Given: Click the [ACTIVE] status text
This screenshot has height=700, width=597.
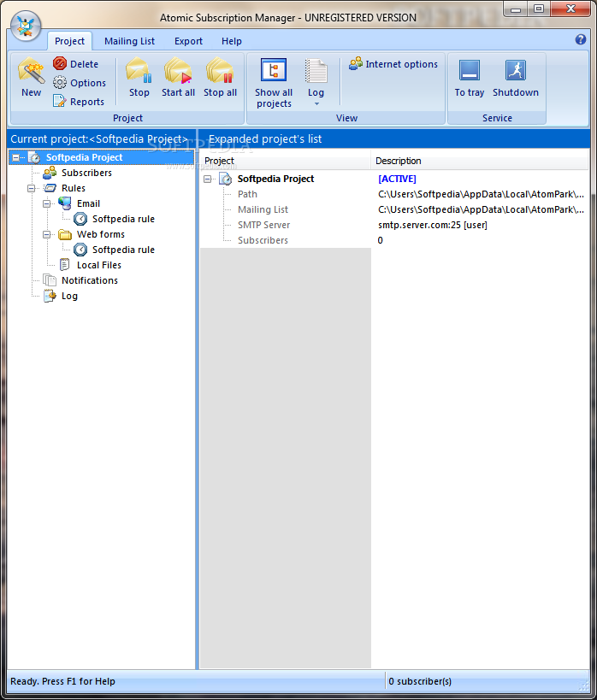Looking at the screenshot, I should pos(397,179).
